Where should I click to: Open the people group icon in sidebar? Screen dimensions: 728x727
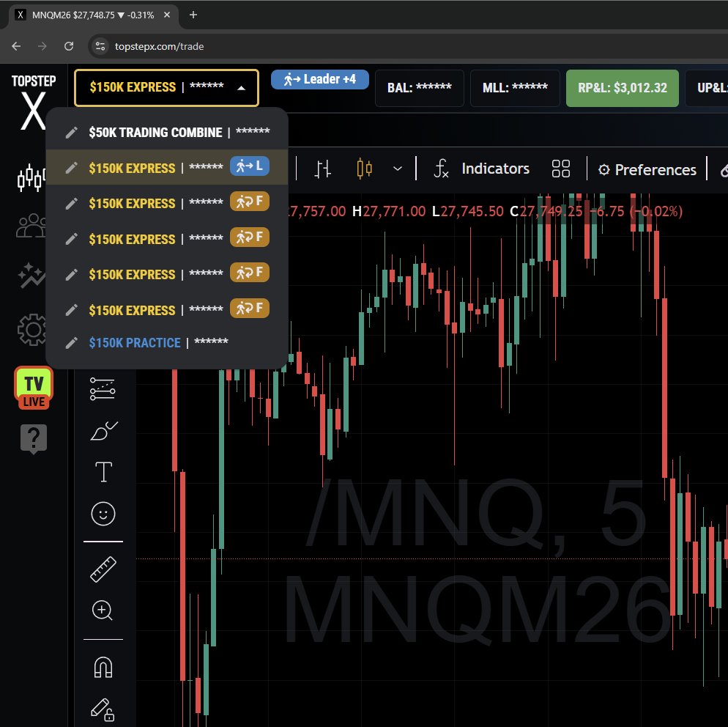pos(31,226)
